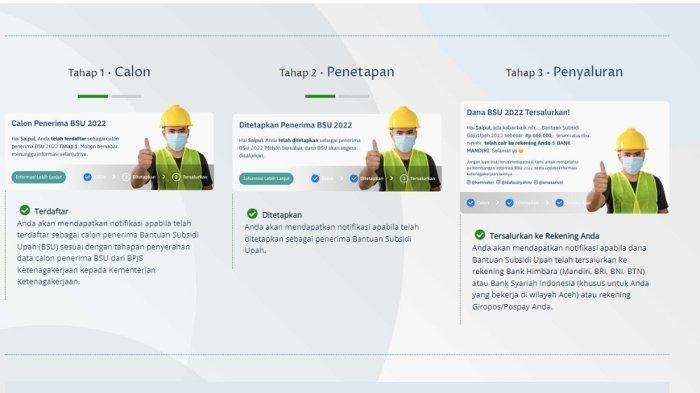Click Informasi Lebih Lanjut in Calon Penerima card
Screen dimensions: 700x393
(x=39, y=177)
